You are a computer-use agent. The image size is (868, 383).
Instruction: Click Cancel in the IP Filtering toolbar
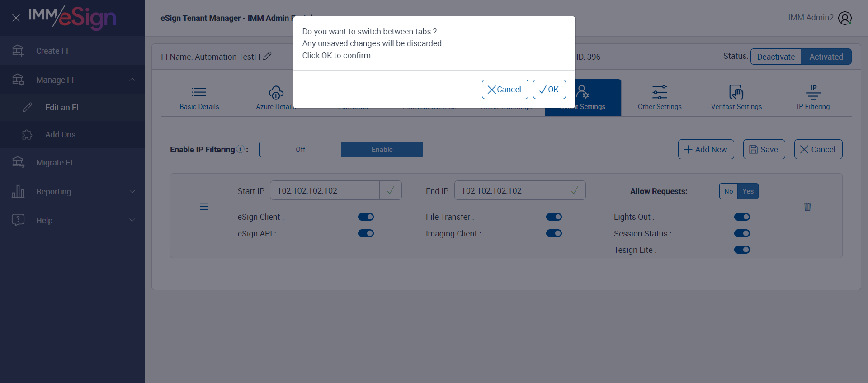[818, 149]
